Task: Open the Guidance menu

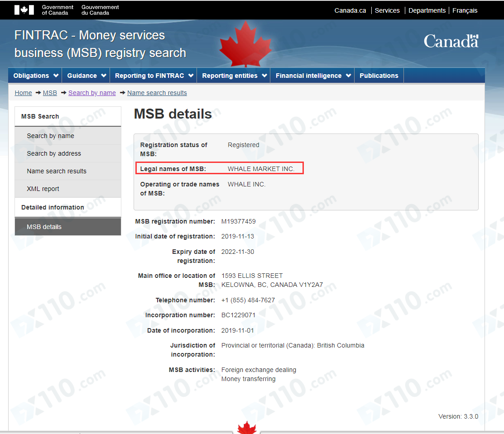Action: click(x=86, y=76)
